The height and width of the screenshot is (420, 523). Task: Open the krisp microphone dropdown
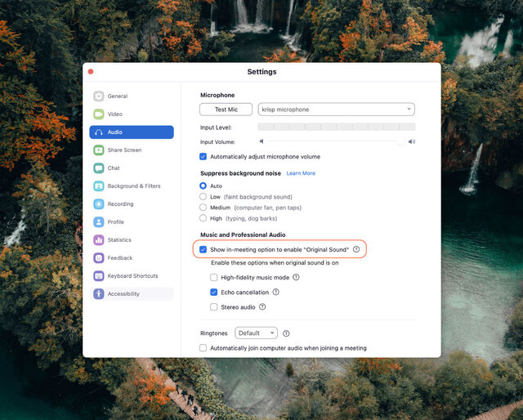336,109
